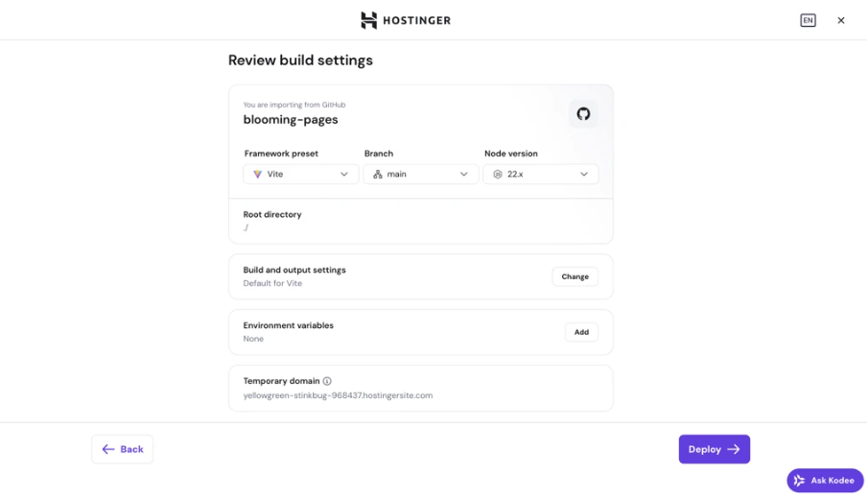Click the Kodee sparkle icon
The width and height of the screenshot is (868, 499).
pyautogui.click(x=799, y=481)
